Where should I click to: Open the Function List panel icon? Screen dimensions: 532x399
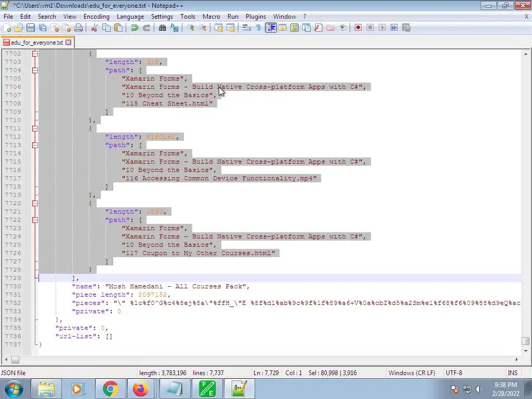tap(318, 28)
